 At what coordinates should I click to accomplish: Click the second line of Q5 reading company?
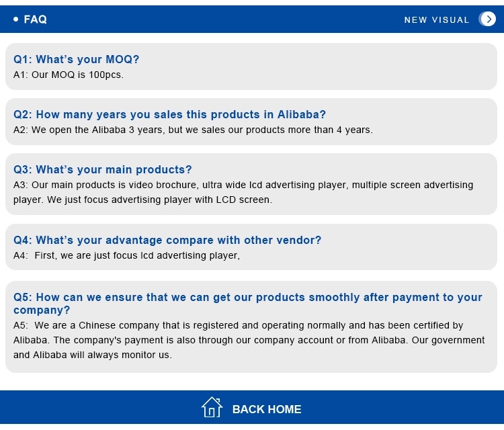[42, 310]
